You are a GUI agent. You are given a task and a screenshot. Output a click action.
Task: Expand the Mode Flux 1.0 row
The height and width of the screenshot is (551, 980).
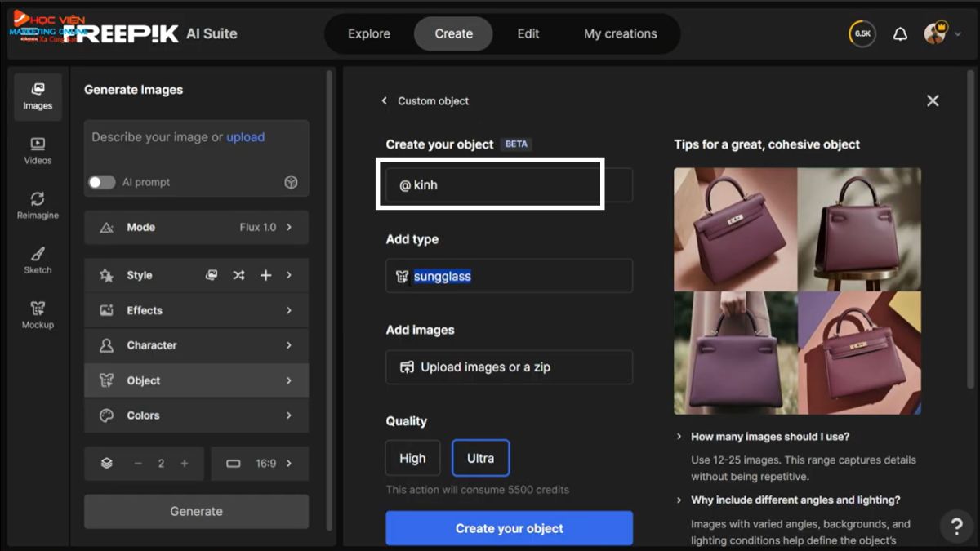click(x=196, y=227)
